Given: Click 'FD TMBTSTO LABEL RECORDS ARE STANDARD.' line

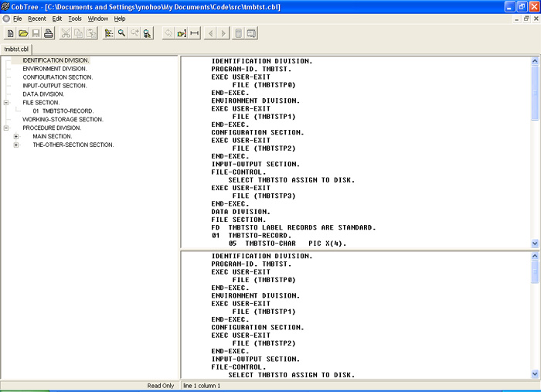Looking at the screenshot, I should click(293, 228).
